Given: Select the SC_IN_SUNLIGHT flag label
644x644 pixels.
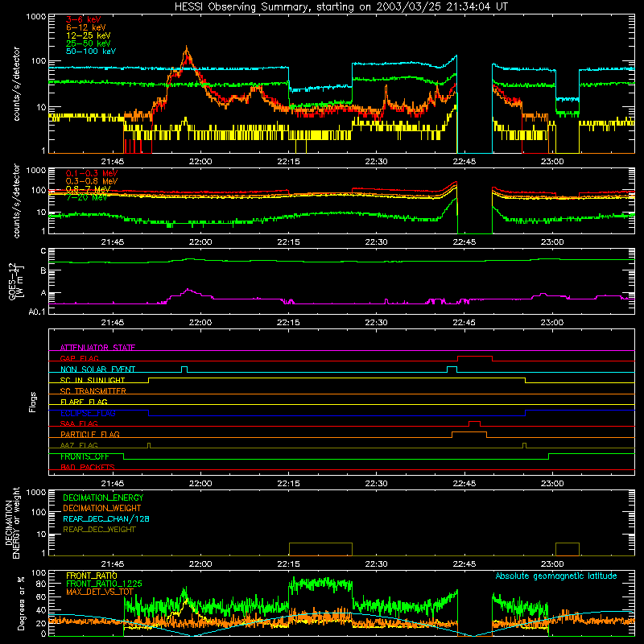Looking at the screenshot, I should tap(93, 380).
